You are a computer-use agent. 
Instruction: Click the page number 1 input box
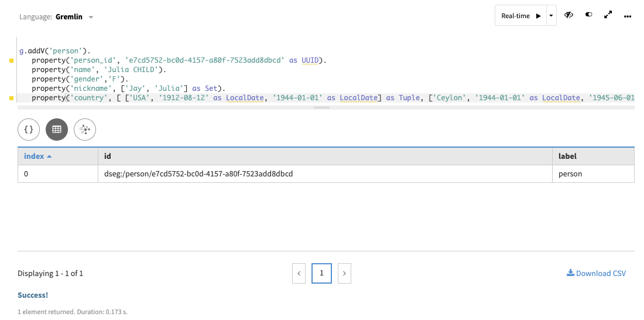[x=321, y=273]
